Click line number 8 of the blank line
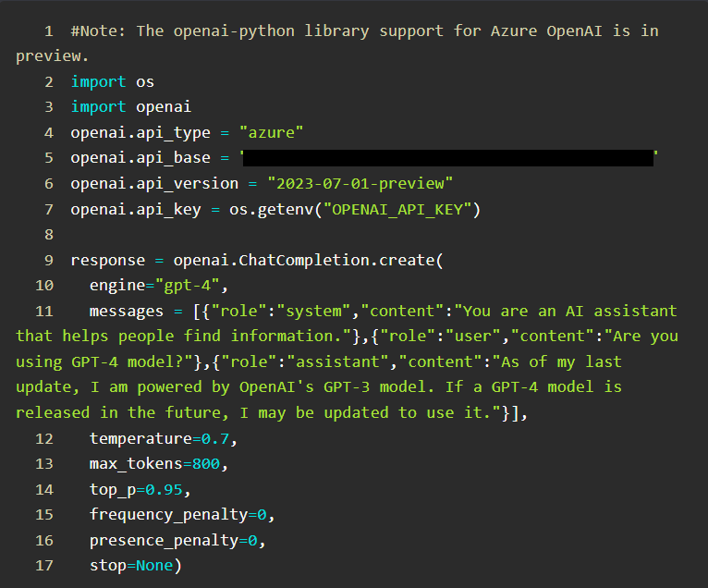This screenshot has width=708, height=588. pos(49,235)
